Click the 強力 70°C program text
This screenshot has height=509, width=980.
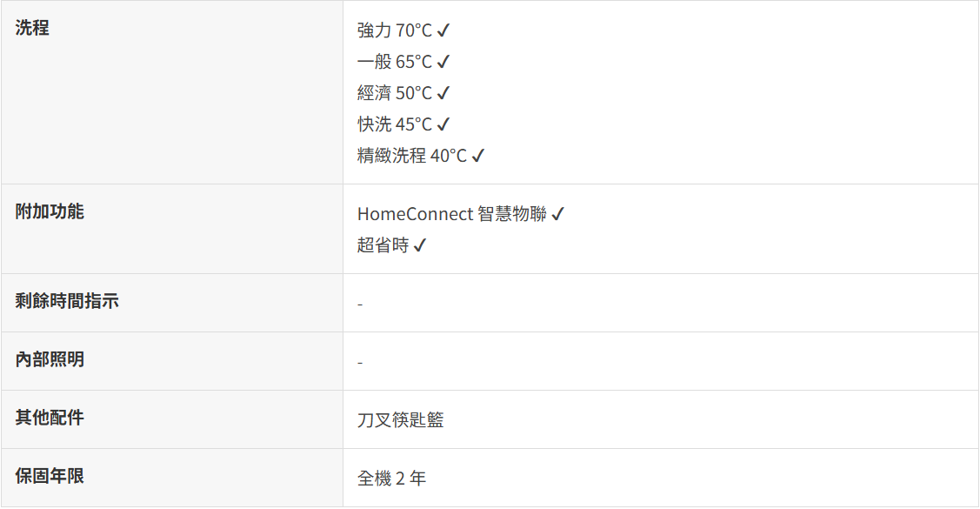(394, 30)
